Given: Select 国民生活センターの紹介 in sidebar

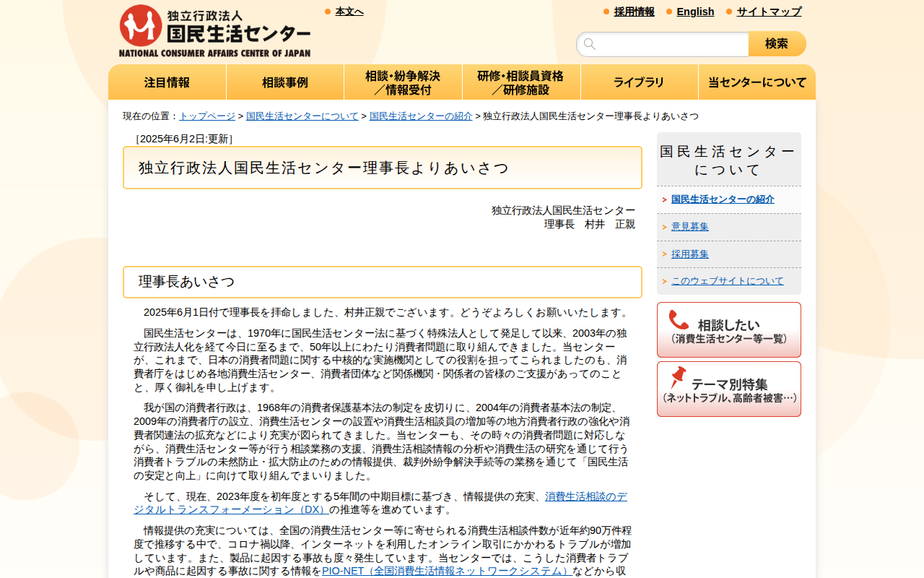Looking at the screenshot, I should point(723,199).
